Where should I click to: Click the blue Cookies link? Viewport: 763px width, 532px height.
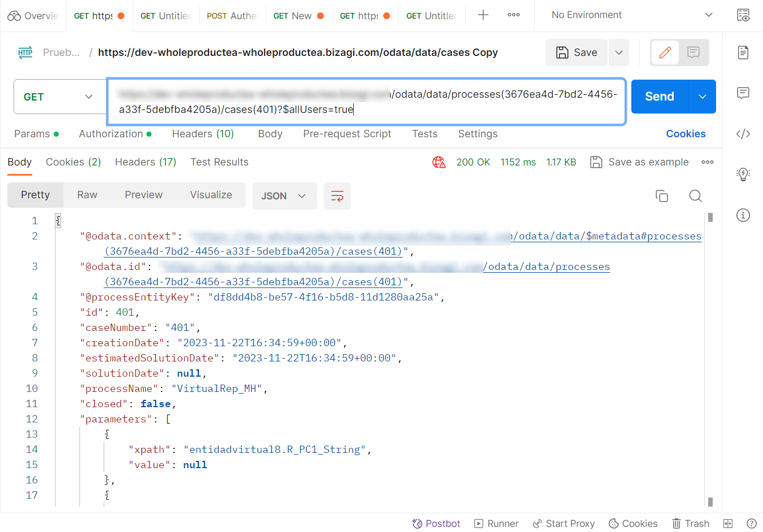point(686,134)
